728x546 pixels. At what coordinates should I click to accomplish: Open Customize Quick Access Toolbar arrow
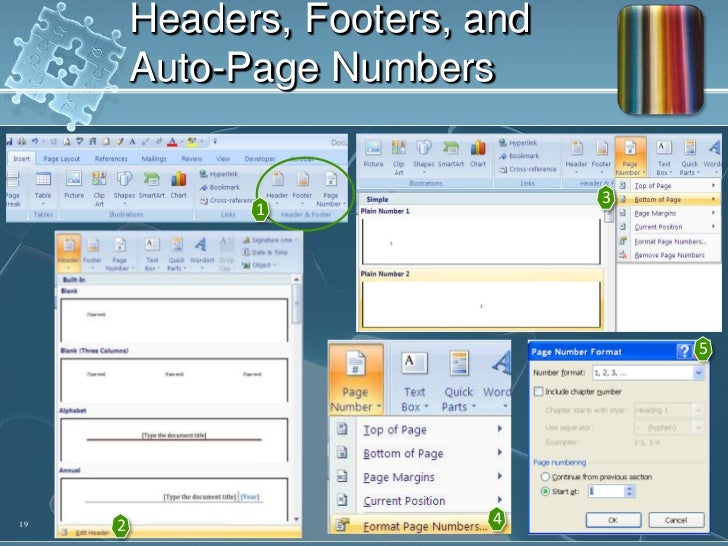pyautogui.click(x=215, y=141)
